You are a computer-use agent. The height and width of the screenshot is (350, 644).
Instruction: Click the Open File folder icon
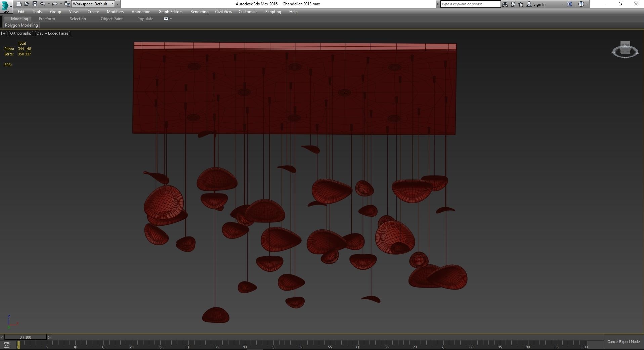point(27,4)
